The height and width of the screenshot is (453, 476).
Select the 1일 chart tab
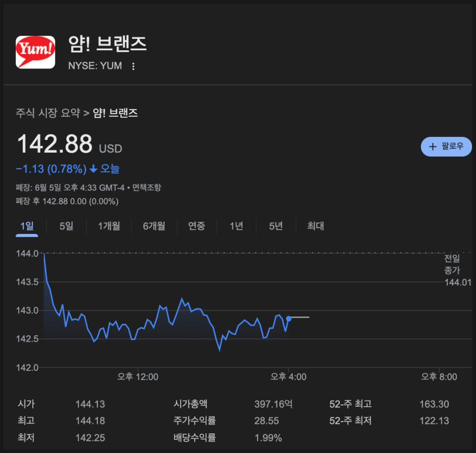pyautogui.click(x=27, y=226)
